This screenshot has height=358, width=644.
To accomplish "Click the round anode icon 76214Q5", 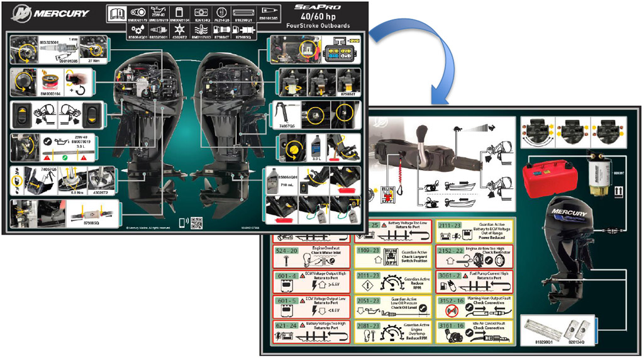I will [x=221, y=13].
